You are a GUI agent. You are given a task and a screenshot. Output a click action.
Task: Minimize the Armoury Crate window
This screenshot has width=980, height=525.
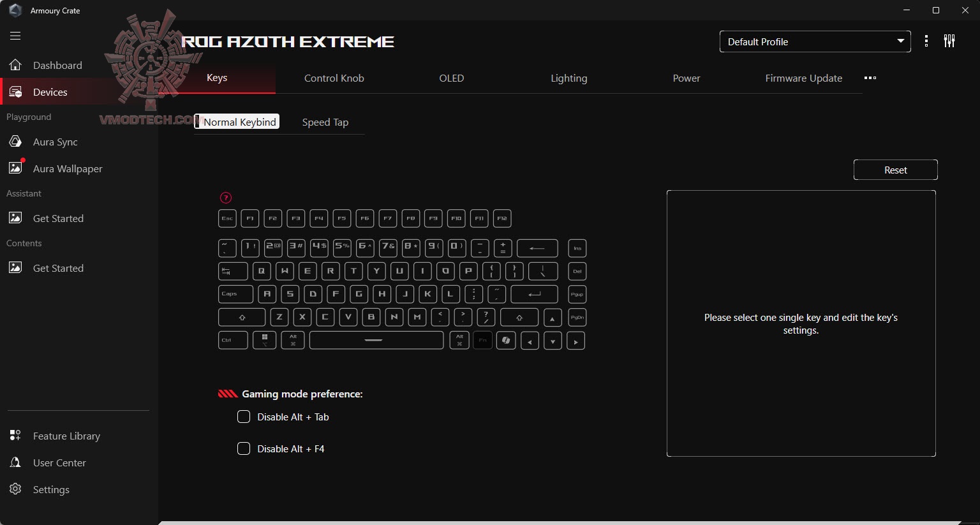coord(907,10)
